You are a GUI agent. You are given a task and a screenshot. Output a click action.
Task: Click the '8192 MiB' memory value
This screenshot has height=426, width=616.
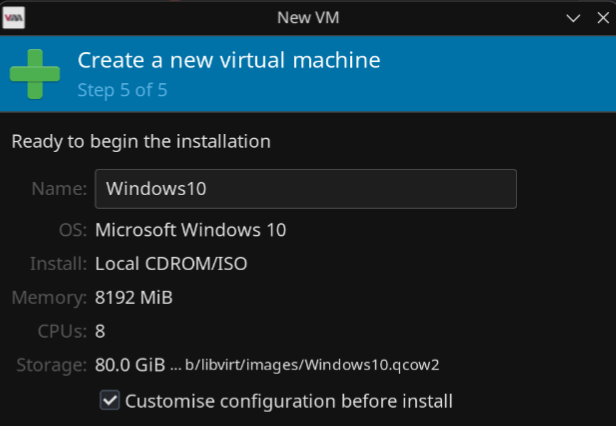click(134, 297)
